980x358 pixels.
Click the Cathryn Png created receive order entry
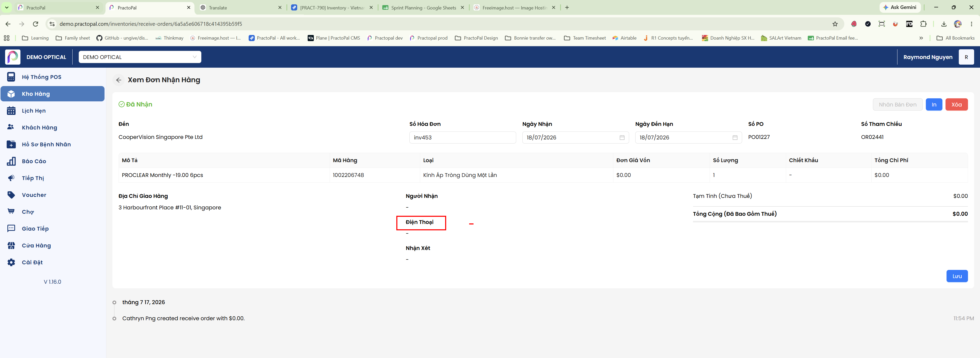pos(183,318)
